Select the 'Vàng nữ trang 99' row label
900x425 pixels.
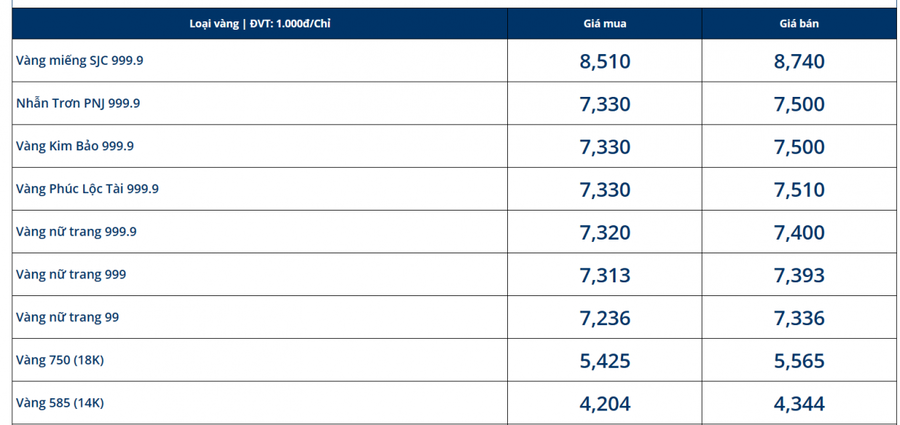click(68, 317)
